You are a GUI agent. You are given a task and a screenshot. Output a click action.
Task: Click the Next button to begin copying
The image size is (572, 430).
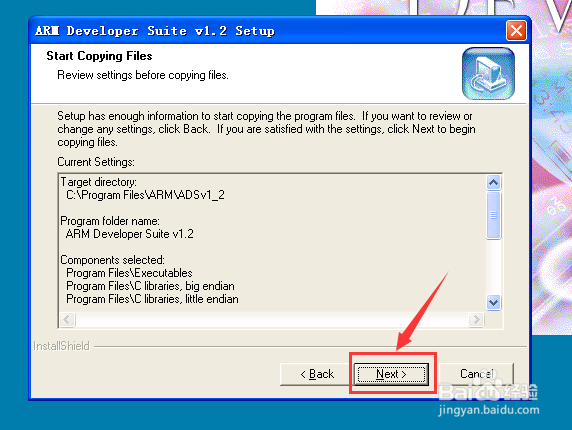(x=391, y=374)
